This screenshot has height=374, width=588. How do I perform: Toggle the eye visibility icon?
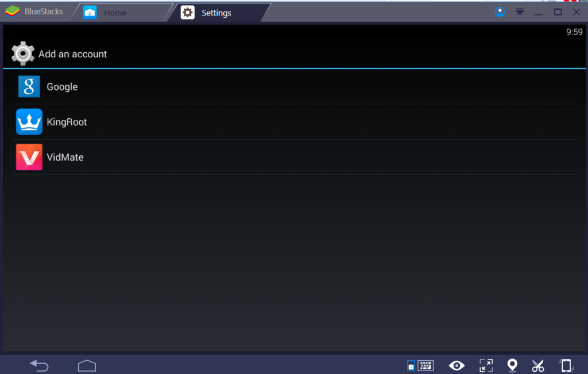(457, 365)
